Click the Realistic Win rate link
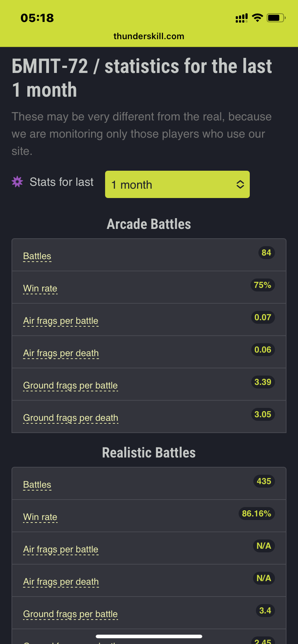 [x=40, y=517]
